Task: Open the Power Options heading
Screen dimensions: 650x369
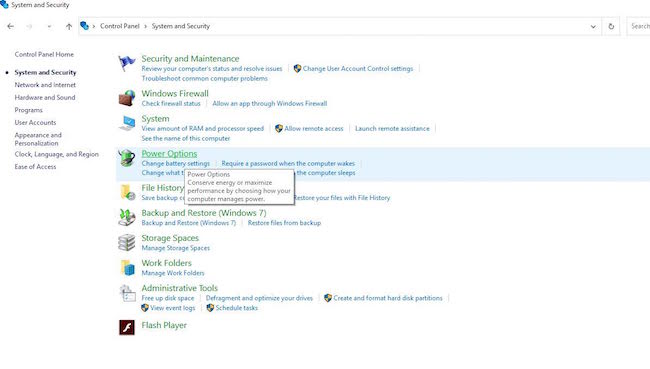Action: [169, 154]
